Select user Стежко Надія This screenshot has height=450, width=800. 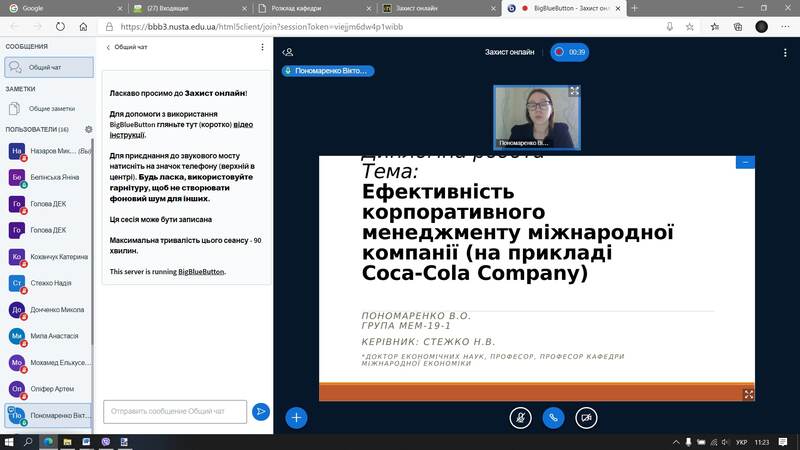click(x=49, y=283)
